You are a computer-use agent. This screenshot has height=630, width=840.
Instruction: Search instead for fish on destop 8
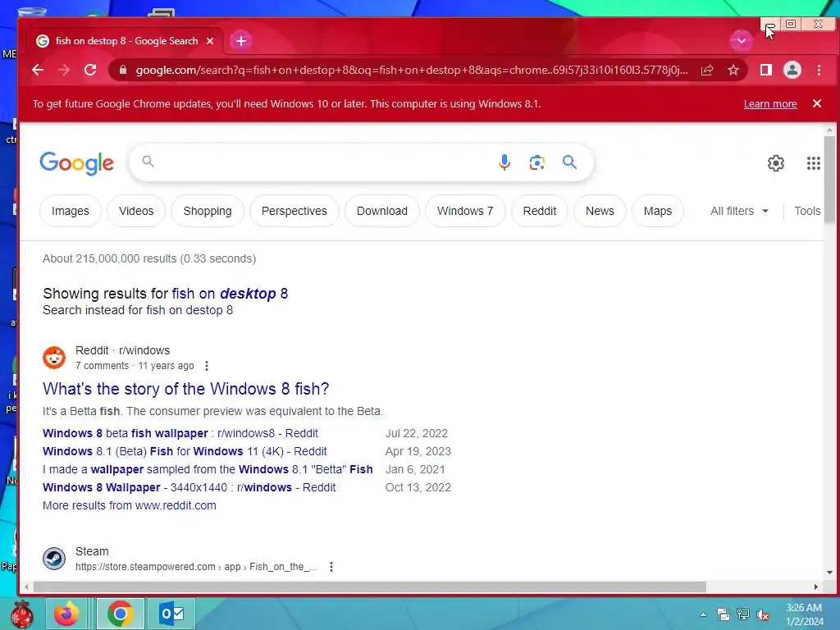[189, 310]
